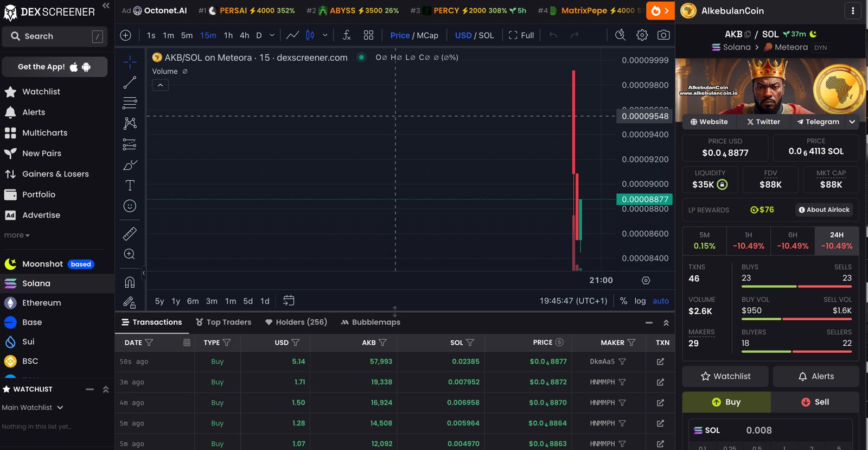The image size is (868, 450).
Task: Toggle the lock drawings pencil tool
Action: (x=130, y=302)
